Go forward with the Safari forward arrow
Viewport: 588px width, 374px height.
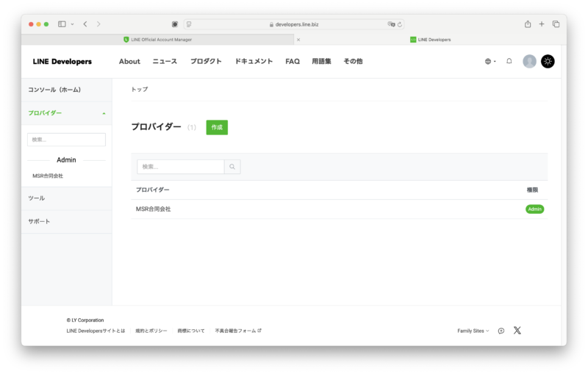tap(98, 24)
